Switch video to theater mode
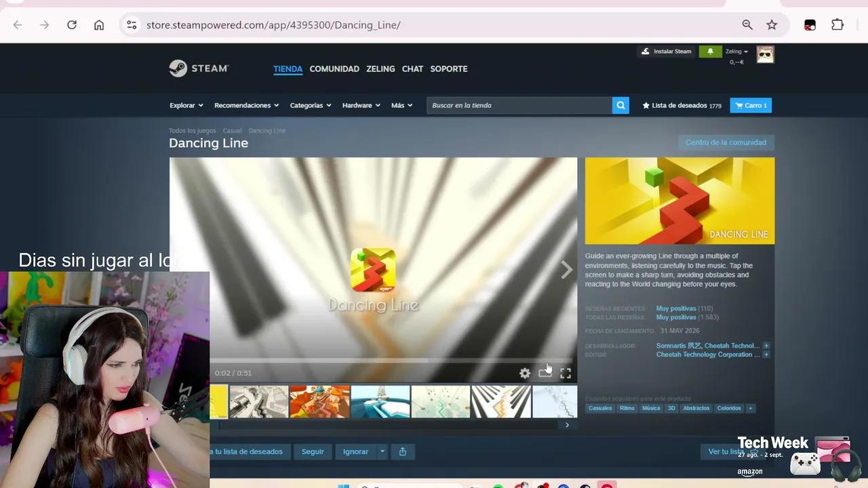 545,373
